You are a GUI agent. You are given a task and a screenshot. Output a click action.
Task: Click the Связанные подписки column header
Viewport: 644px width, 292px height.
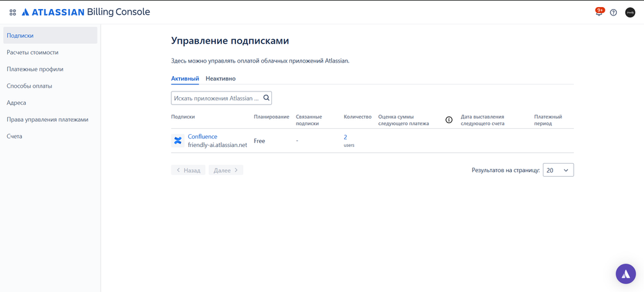309,120
